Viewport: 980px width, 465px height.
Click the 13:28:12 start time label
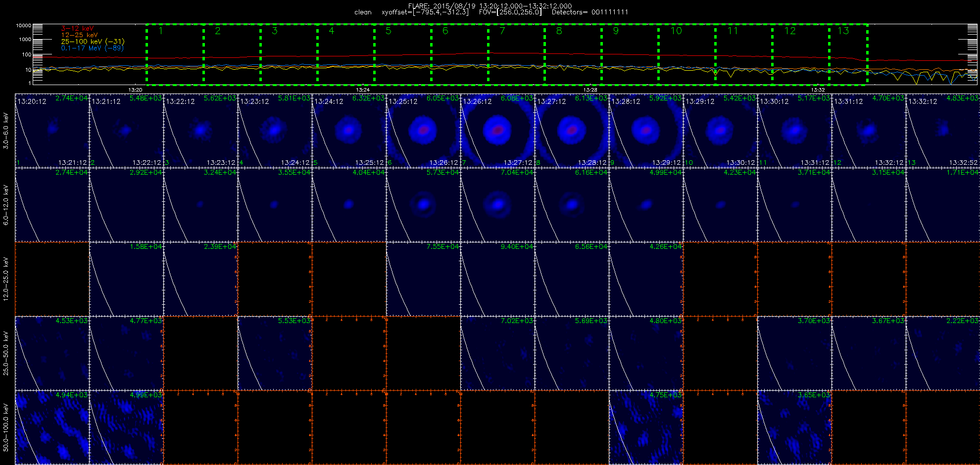click(626, 101)
